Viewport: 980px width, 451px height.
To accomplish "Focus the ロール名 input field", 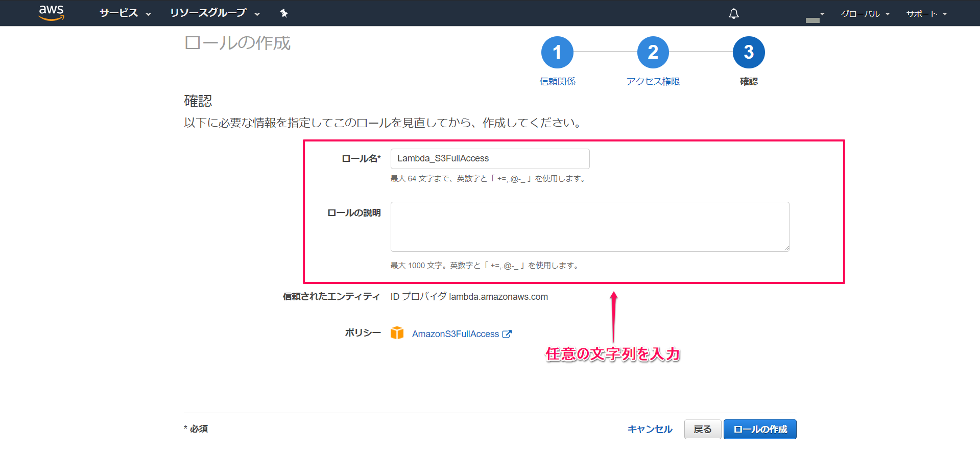I will pos(490,159).
